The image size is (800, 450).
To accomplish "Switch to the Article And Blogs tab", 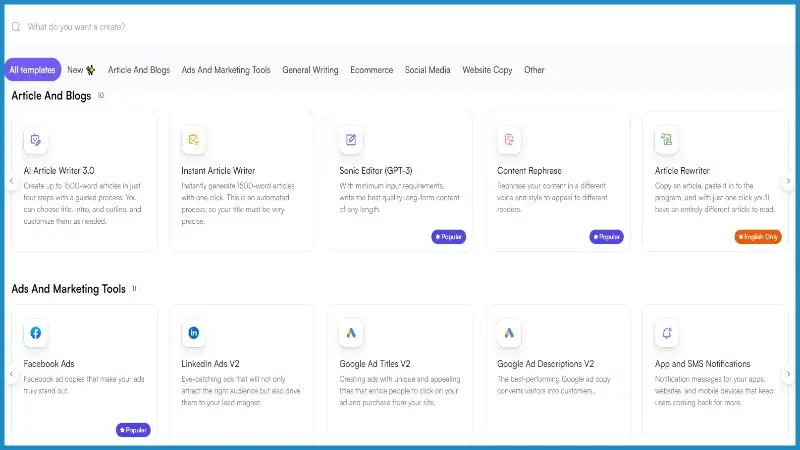I will [x=139, y=70].
